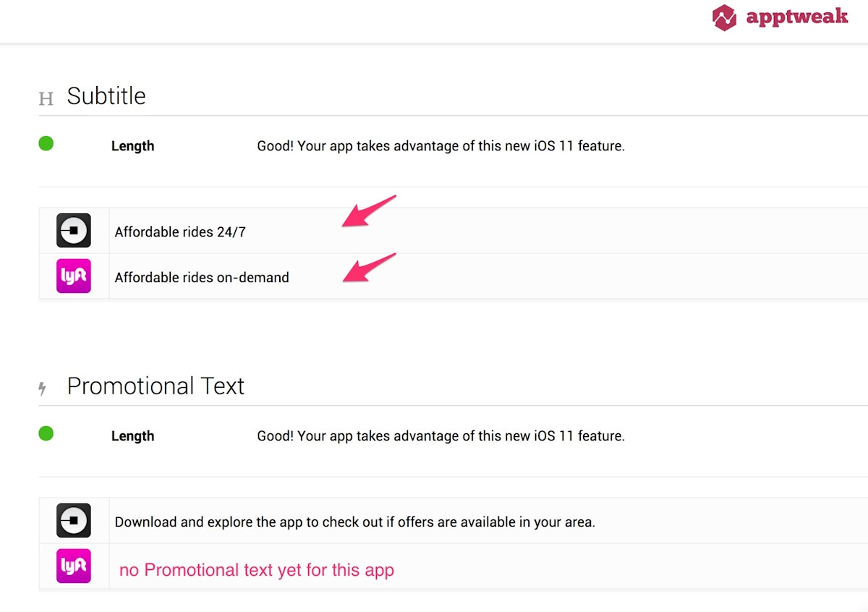
Task: Open Lyft icon in Promotional Text section
Action: tap(74, 566)
